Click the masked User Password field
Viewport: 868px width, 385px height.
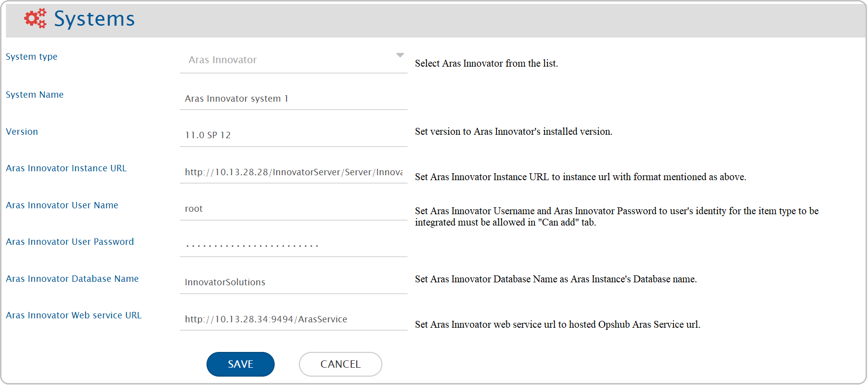tap(293, 245)
